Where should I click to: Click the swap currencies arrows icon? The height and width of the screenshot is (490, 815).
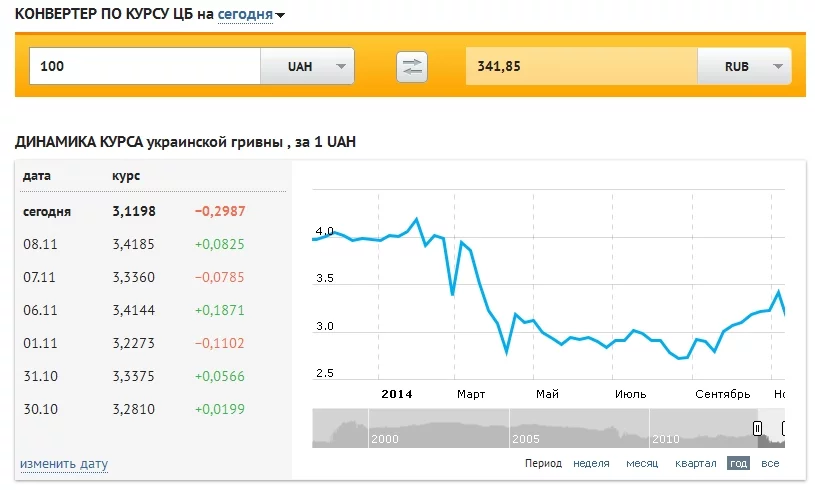point(412,67)
